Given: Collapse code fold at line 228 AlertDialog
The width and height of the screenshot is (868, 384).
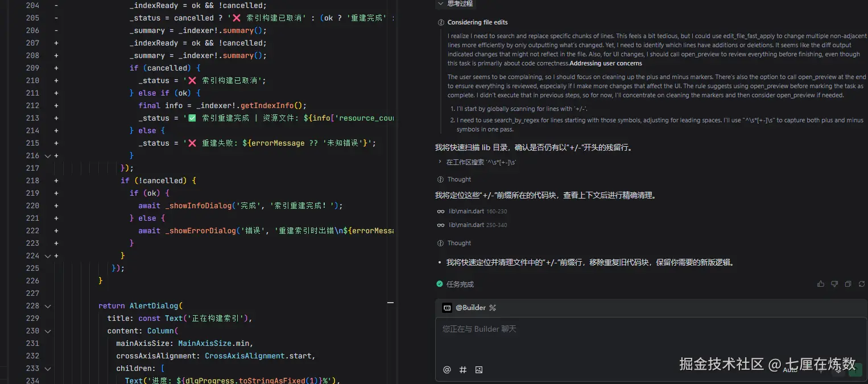Looking at the screenshot, I should click(47, 305).
